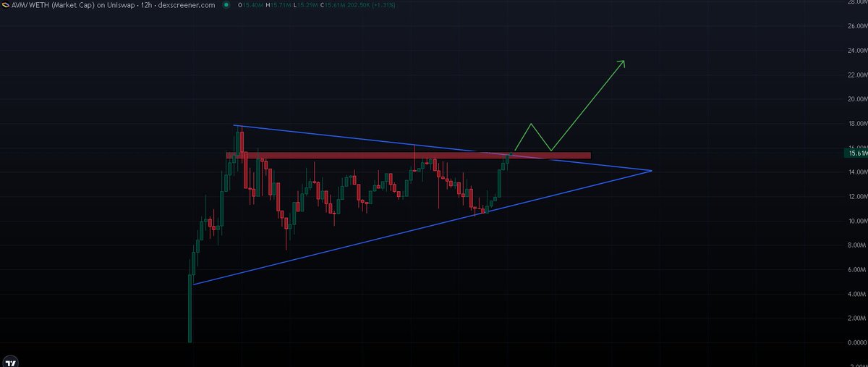The image size is (868, 367).
Task: Click the 2.00M price axis label
Action: click(x=856, y=319)
